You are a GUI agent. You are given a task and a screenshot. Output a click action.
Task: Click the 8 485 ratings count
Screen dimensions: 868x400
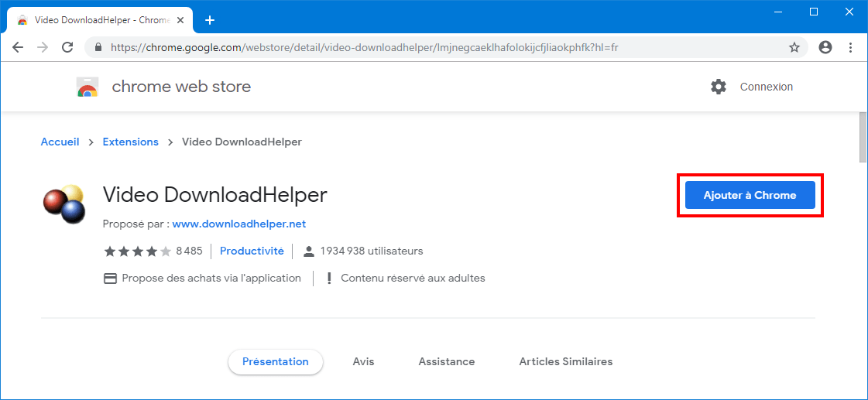(190, 251)
